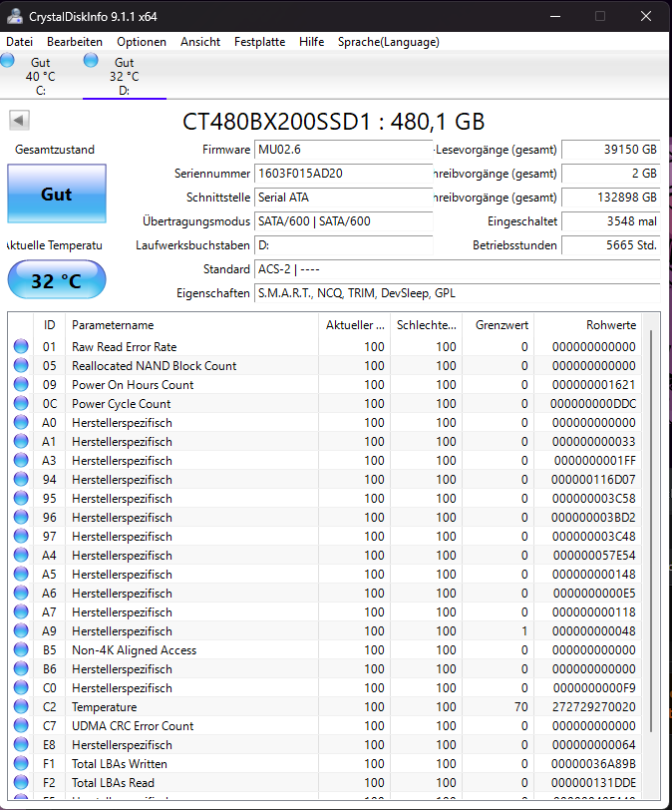Click status orb of Power Cycle Count row
The width and height of the screenshot is (672, 810).
[x=21, y=403]
